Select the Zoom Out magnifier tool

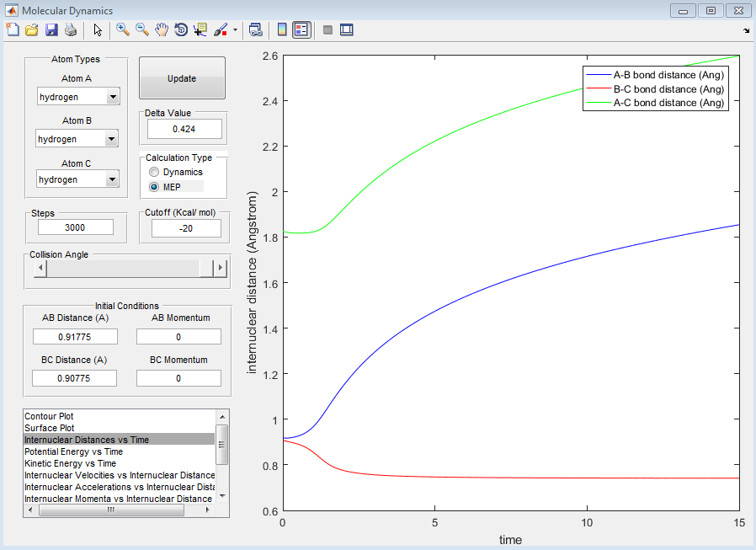pos(142,30)
